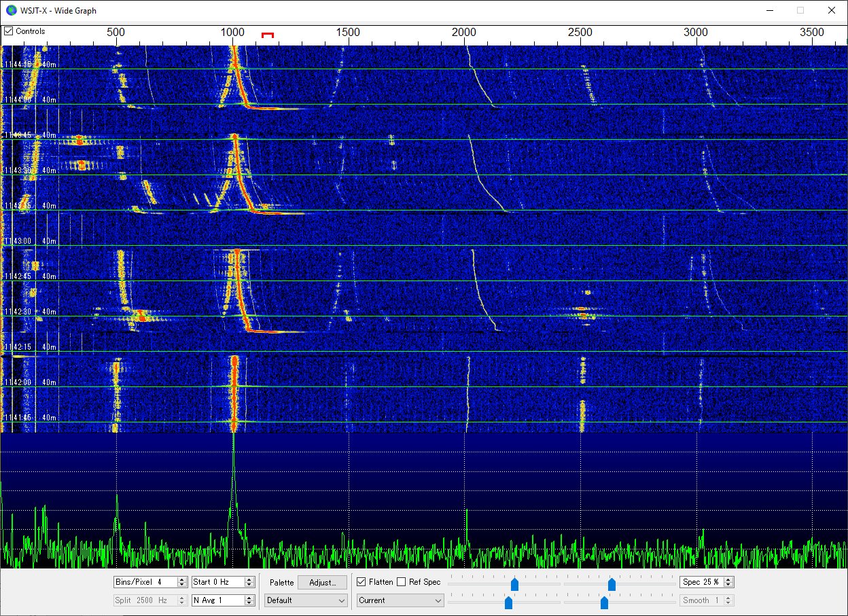Increase N Avg with its up arrow
Image resolution: width=848 pixels, height=616 pixels.
tap(249, 598)
